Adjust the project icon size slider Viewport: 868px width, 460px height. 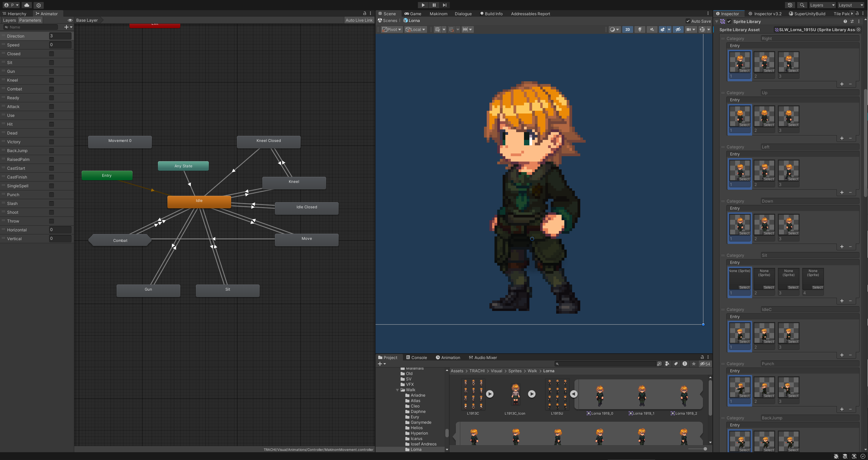click(x=705, y=449)
